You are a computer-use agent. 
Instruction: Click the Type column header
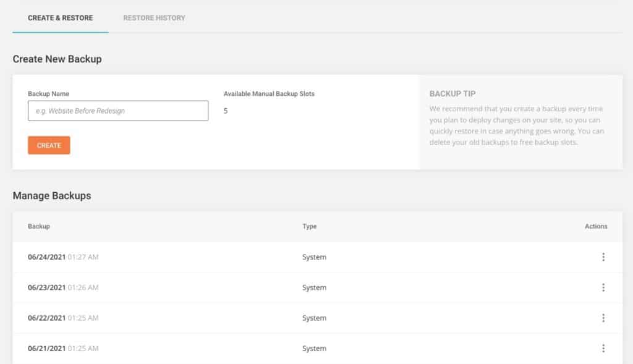pyautogui.click(x=309, y=226)
